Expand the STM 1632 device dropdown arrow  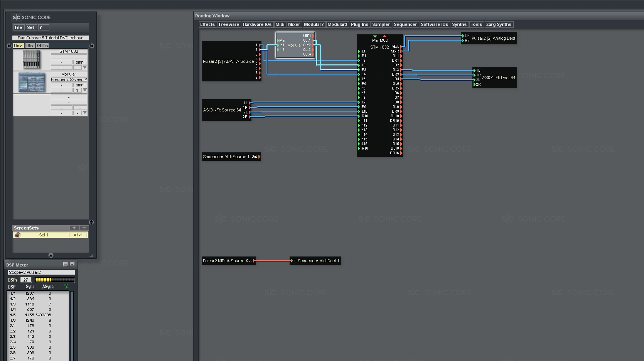(85, 67)
